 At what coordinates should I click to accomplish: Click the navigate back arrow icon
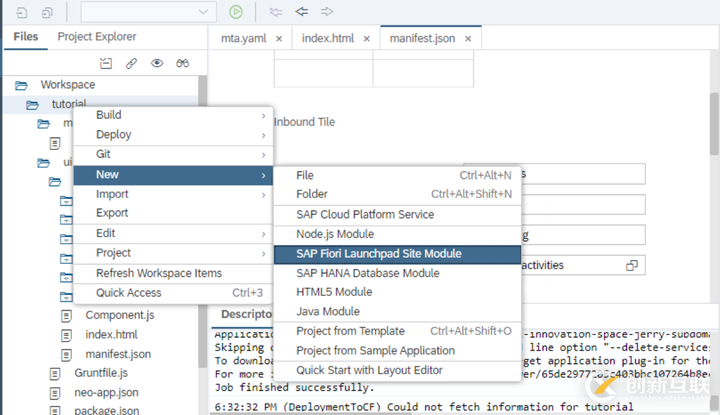pyautogui.click(x=301, y=12)
